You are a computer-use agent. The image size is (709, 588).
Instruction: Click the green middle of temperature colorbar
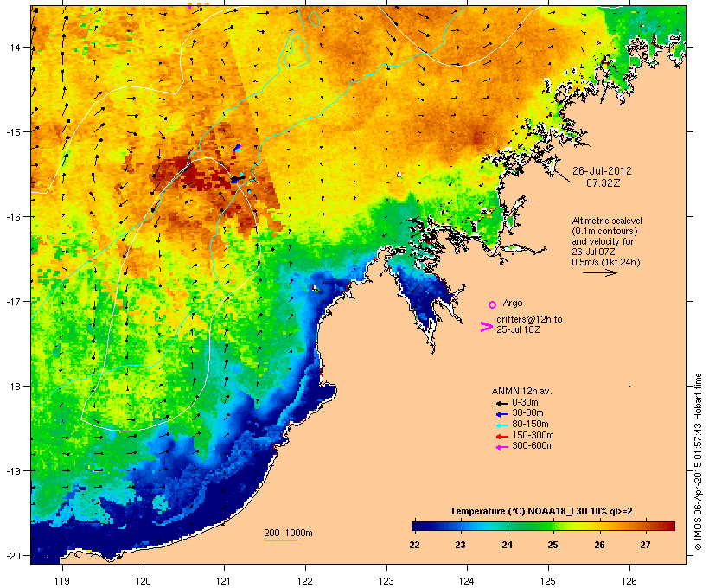tap(544, 526)
